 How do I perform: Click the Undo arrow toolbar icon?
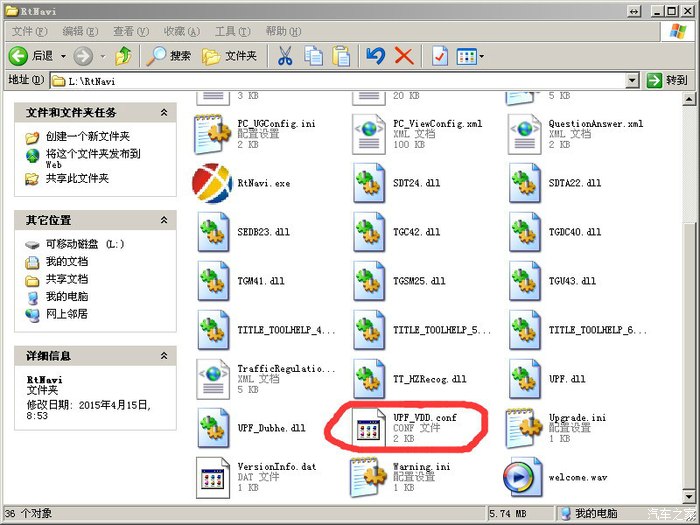click(376, 56)
